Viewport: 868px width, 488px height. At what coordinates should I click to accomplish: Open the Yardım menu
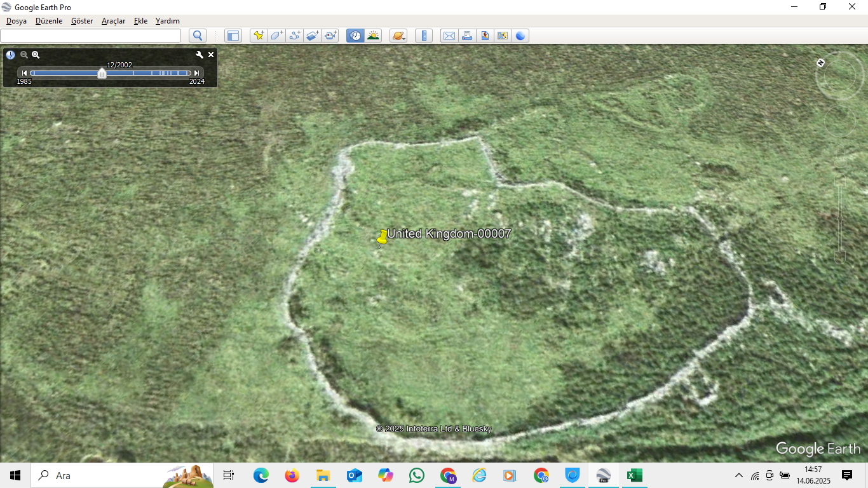[168, 21]
